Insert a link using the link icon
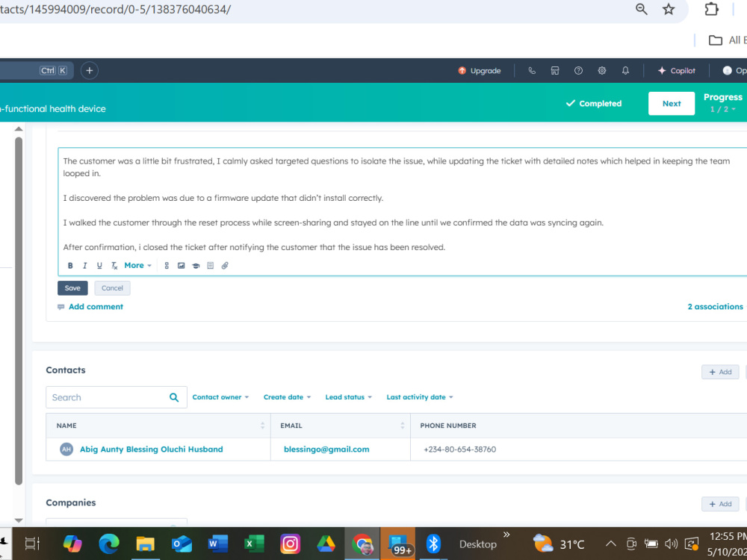 pos(167,266)
